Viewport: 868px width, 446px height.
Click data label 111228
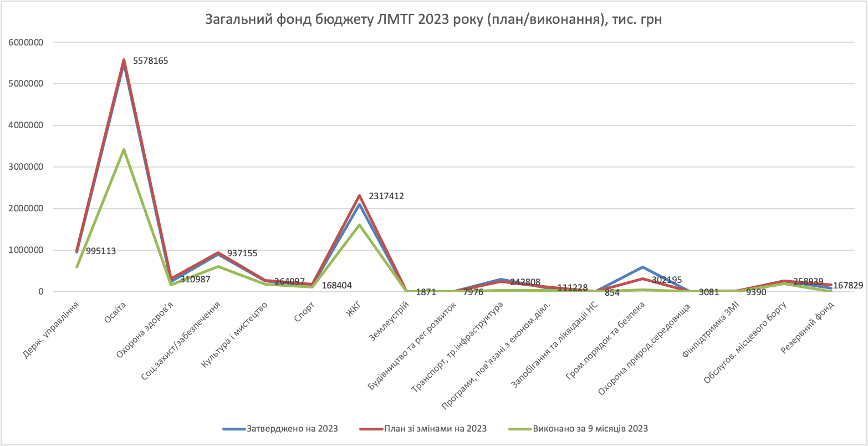pos(571,287)
